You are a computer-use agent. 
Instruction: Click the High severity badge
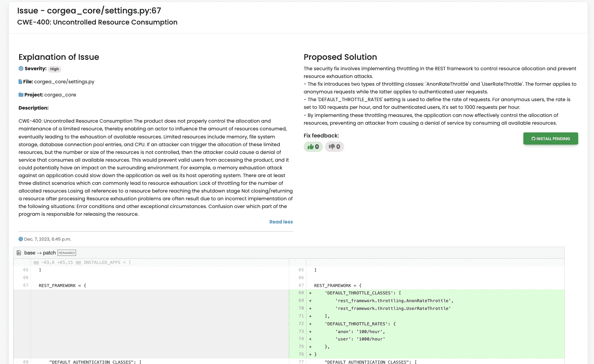point(54,69)
